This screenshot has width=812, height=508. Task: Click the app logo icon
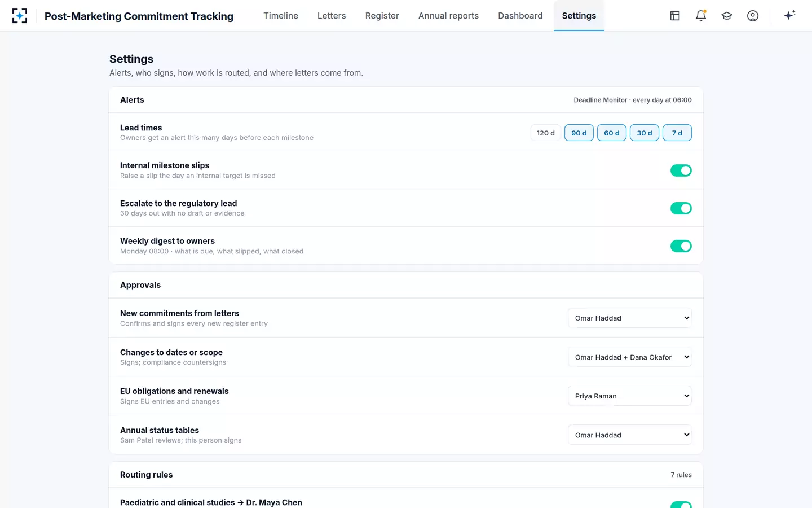tap(20, 16)
